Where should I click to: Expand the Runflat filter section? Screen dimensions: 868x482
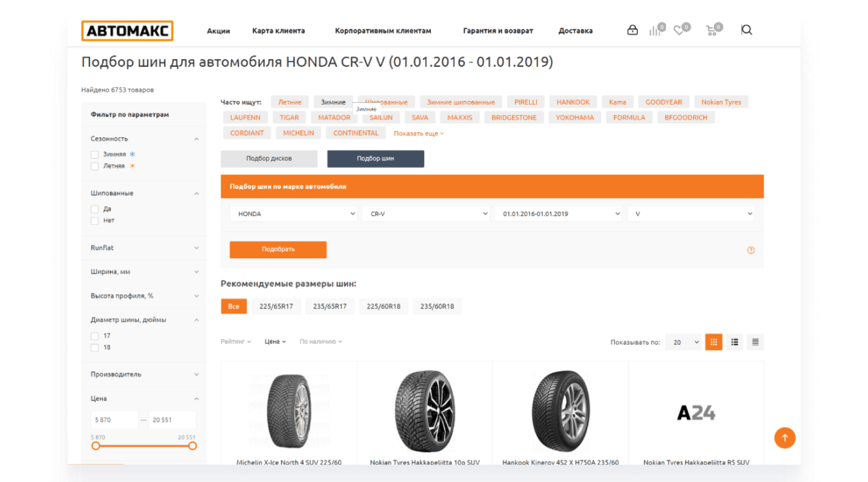(196, 248)
